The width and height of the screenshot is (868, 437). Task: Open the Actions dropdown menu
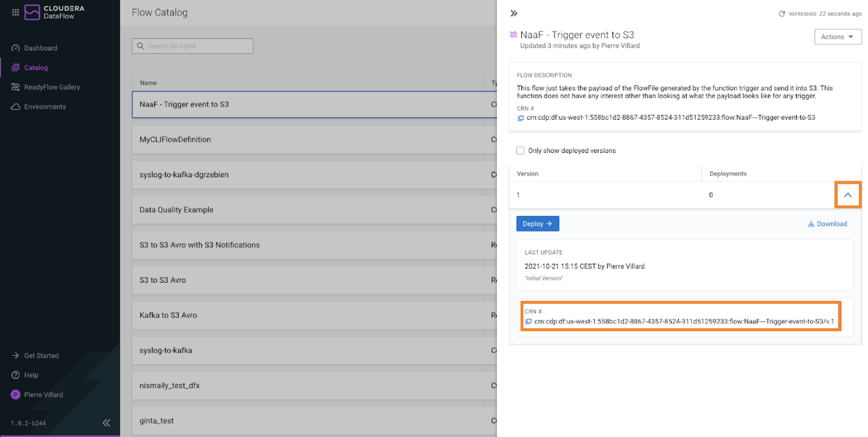[x=838, y=37]
